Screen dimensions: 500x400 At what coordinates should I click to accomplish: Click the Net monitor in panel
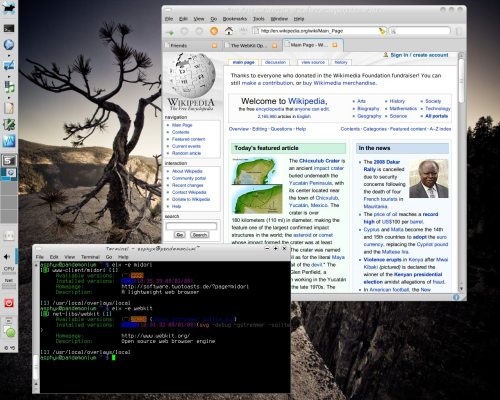[9, 283]
